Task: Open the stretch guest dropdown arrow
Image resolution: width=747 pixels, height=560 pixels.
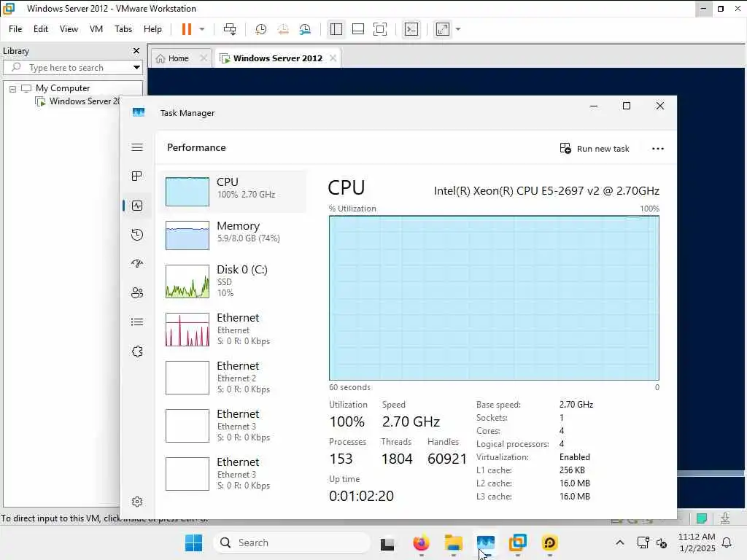Action: point(458,29)
